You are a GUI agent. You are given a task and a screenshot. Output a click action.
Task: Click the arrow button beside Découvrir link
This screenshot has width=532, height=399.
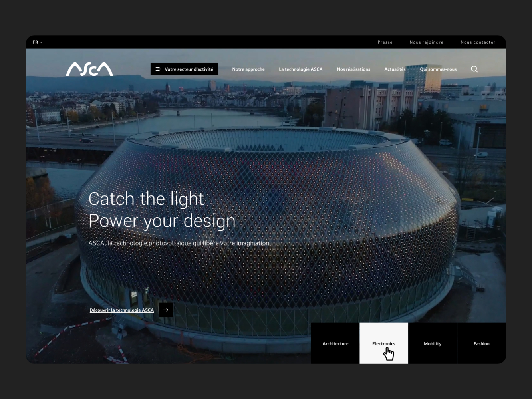coord(166,310)
